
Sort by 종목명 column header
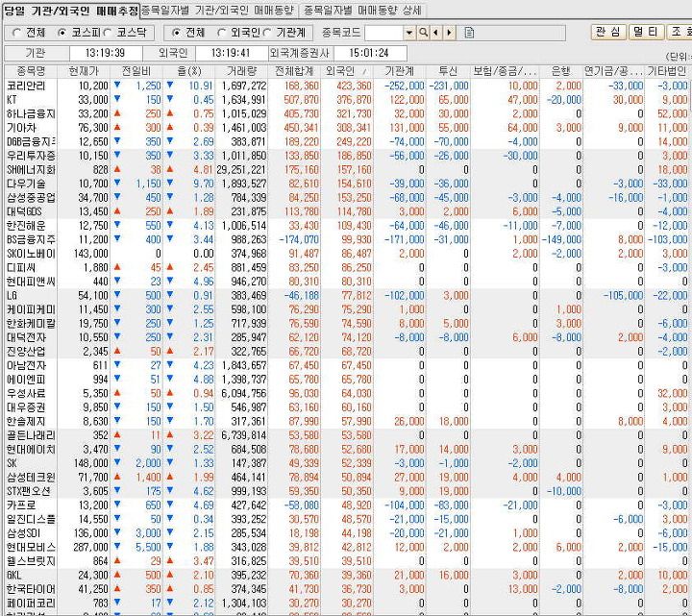pyautogui.click(x=31, y=71)
